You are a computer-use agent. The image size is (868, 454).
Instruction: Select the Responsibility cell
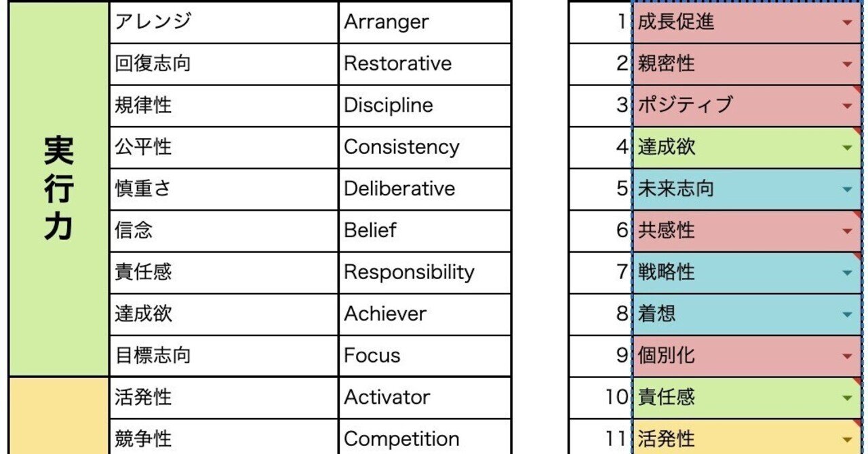click(x=425, y=272)
